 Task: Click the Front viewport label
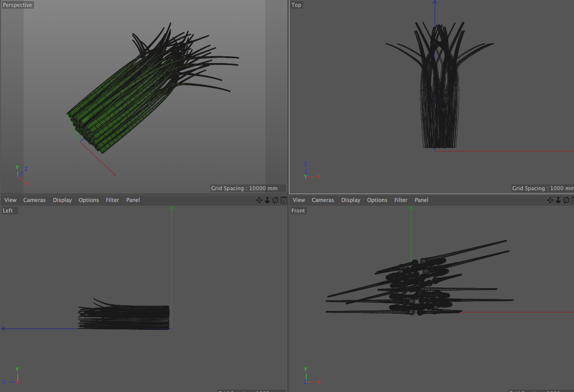[x=298, y=211]
